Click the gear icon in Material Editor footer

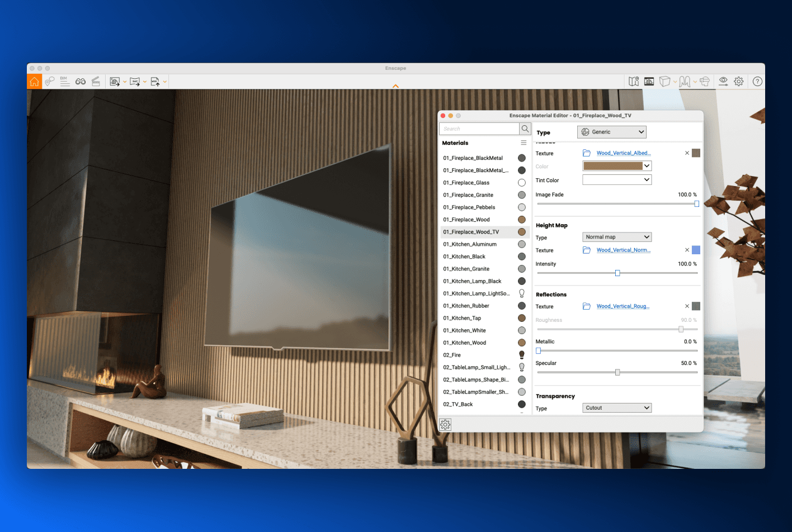[445, 425]
